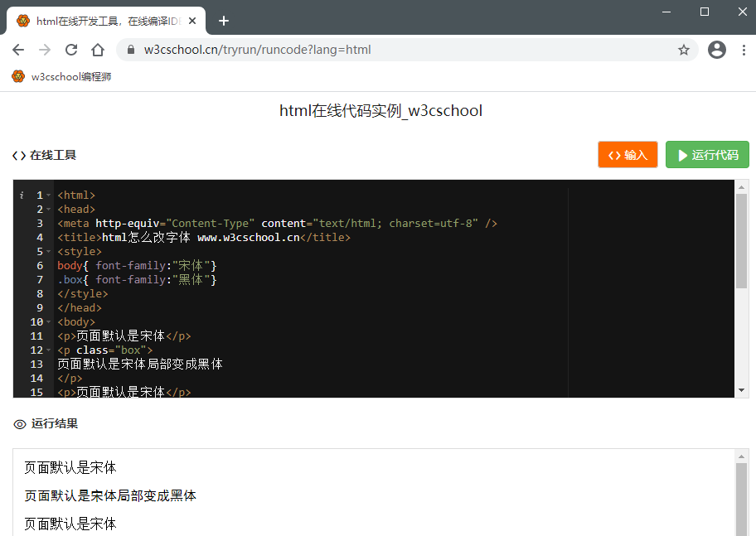Image resolution: width=756 pixels, height=536 pixels.
Task: Click the orange 输入 button
Action: [x=628, y=155]
